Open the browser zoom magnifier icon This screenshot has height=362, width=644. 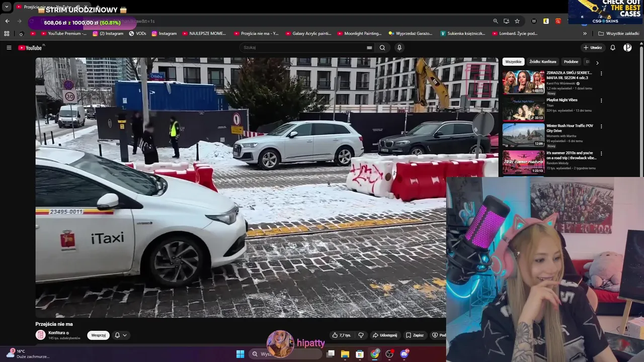coord(496,21)
